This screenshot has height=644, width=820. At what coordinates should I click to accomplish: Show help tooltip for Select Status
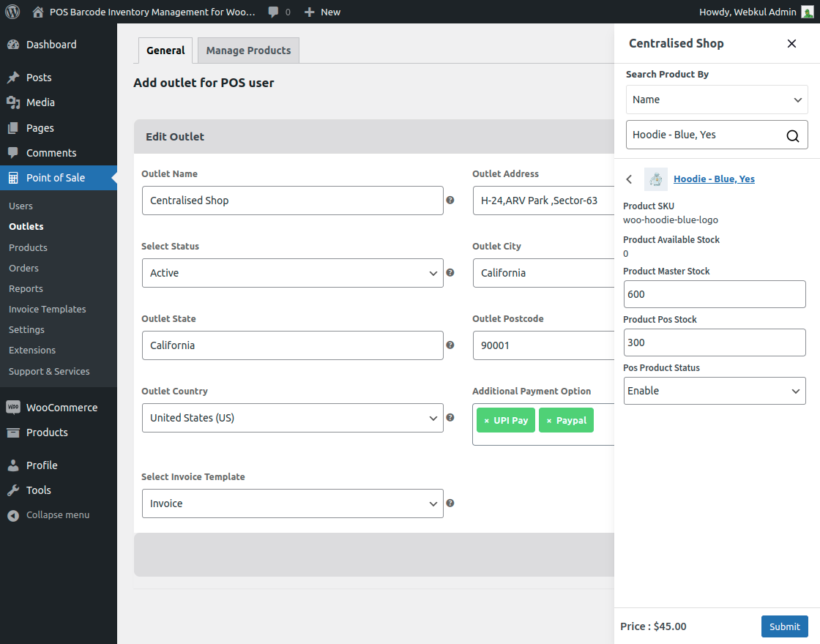click(450, 273)
